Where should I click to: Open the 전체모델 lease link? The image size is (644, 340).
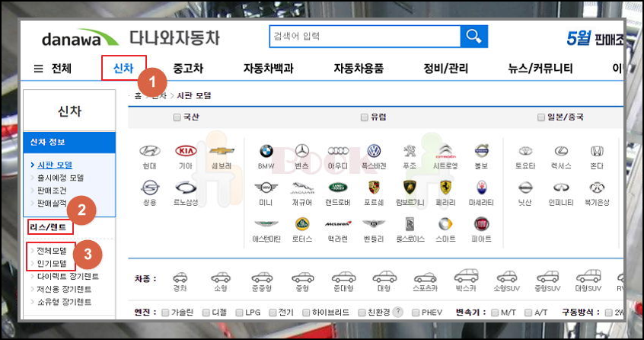click(52, 251)
